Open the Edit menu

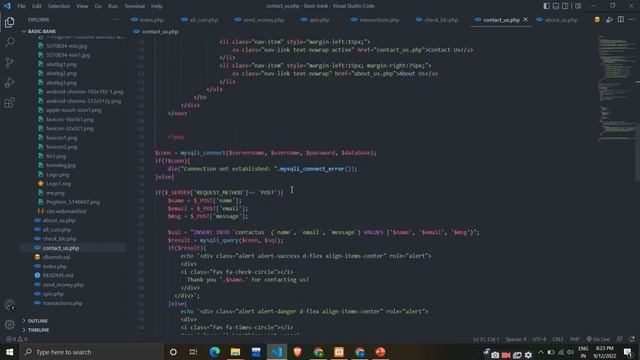tap(37, 6)
